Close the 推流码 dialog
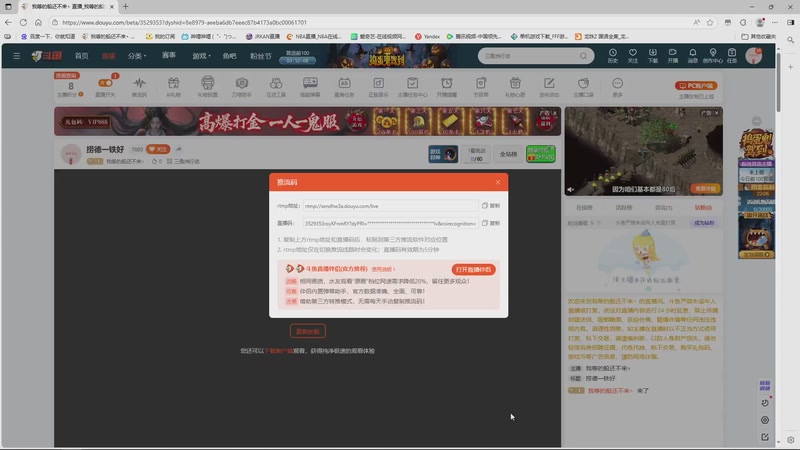800x450 pixels. click(498, 182)
